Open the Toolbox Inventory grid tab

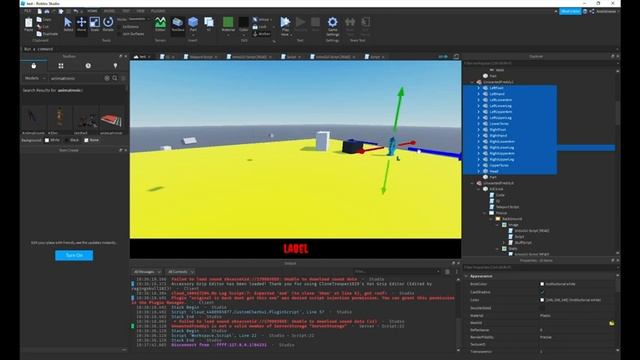click(x=61, y=66)
